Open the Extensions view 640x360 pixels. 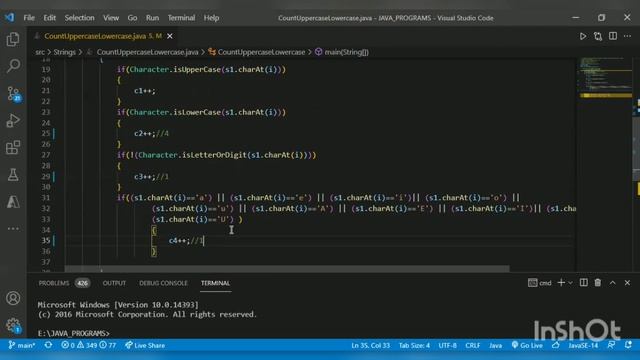[13, 148]
